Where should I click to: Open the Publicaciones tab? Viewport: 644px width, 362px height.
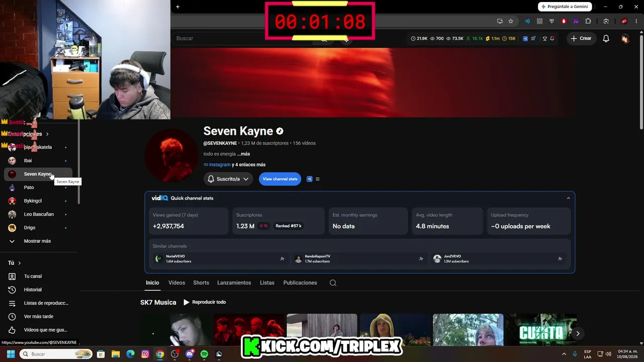[300, 283]
